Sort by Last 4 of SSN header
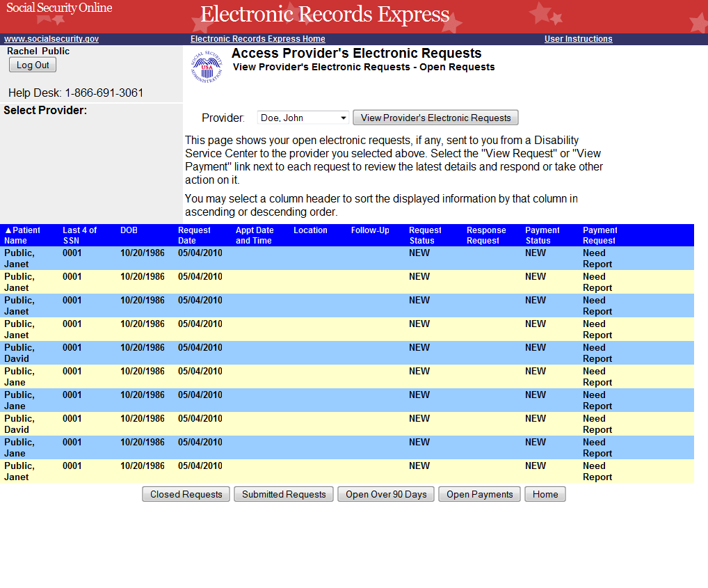The height and width of the screenshot is (588, 708). pyautogui.click(x=80, y=235)
